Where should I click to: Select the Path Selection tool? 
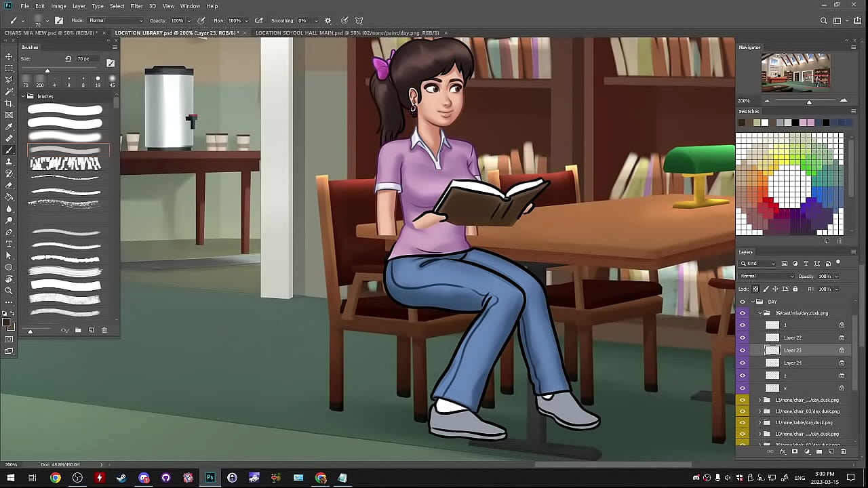pos(9,256)
